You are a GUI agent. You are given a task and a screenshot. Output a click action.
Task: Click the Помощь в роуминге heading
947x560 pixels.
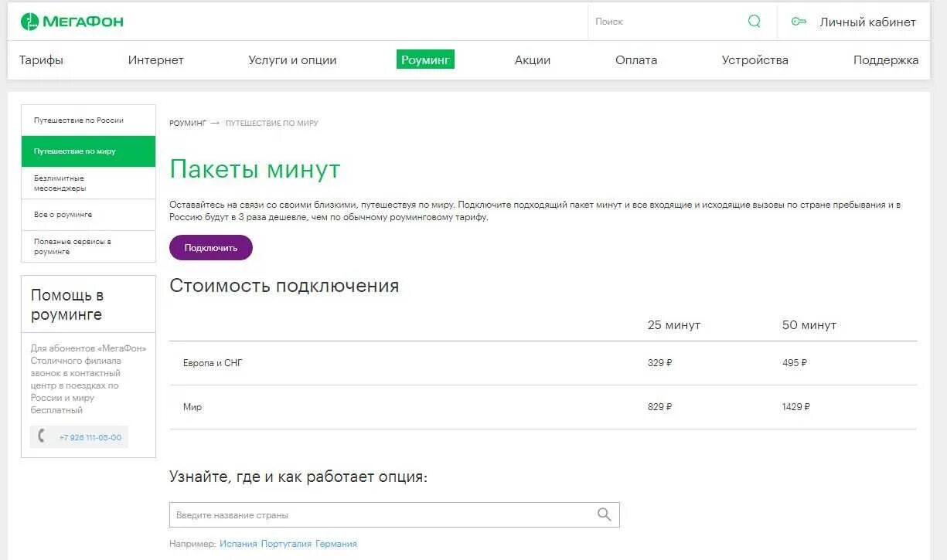(67, 304)
